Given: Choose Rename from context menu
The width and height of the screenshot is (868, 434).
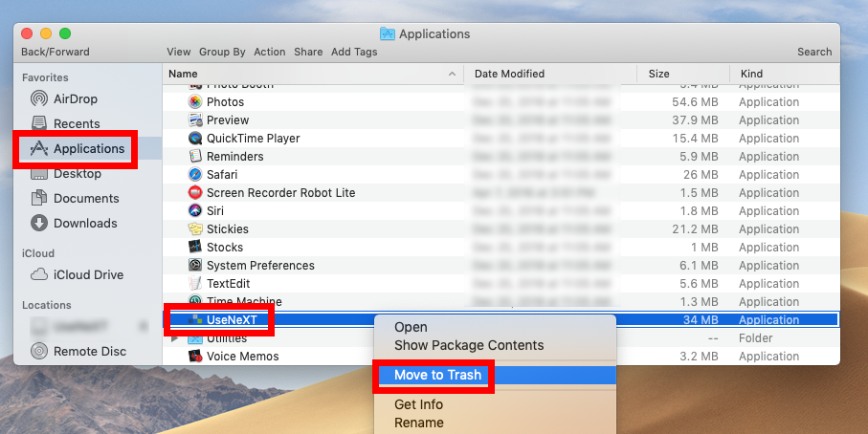Looking at the screenshot, I should pyautogui.click(x=419, y=423).
